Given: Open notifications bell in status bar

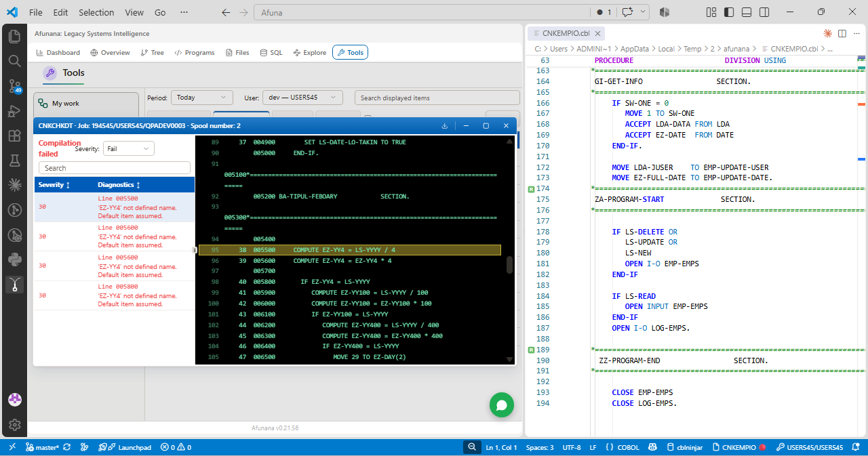Looking at the screenshot, I should click(x=857, y=447).
